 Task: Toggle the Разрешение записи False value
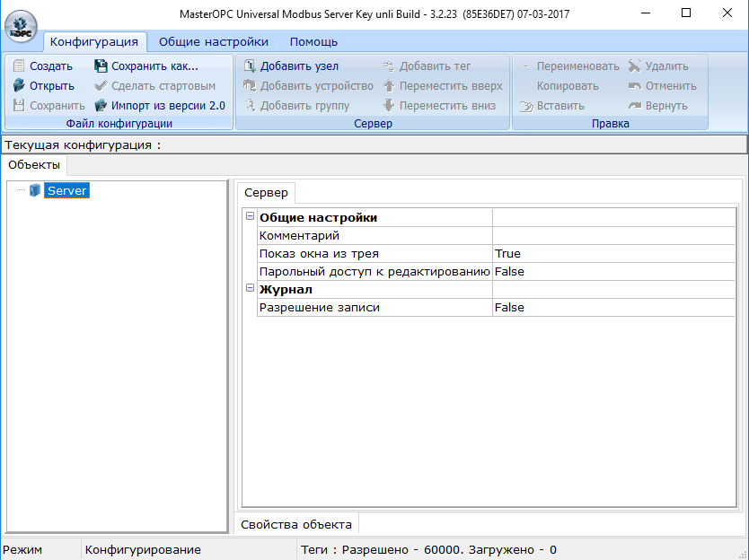[612, 308]
